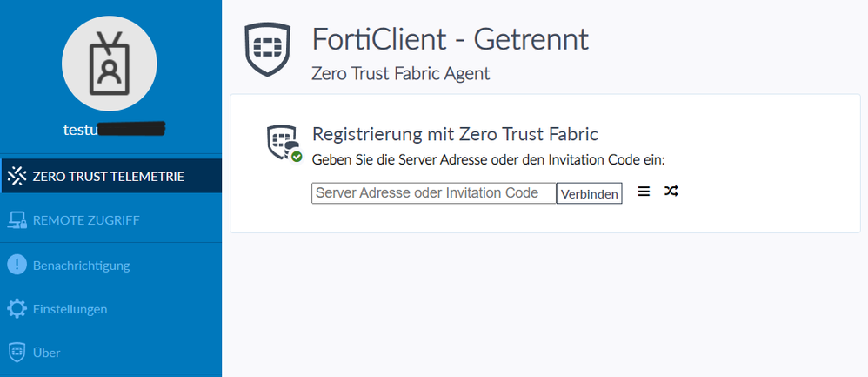Screen dimensions: 868x377
Task: Click the registration shield icon with green check
Action: click(284, 144)
